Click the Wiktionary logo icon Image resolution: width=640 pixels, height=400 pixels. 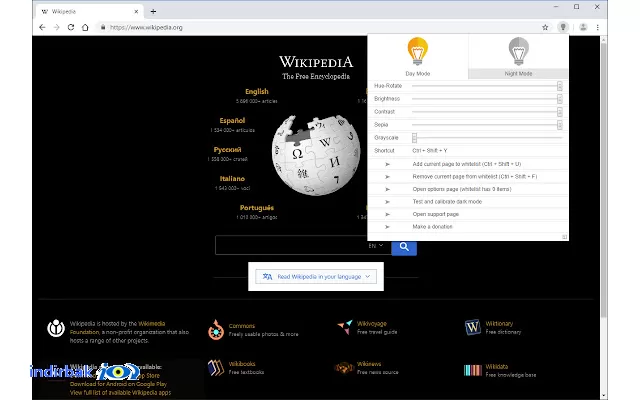[x=473, y=327]
